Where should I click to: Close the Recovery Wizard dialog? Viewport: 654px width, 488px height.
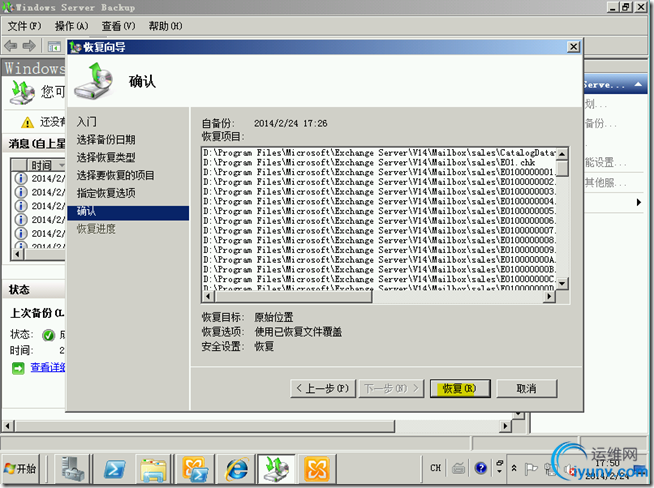574,47
